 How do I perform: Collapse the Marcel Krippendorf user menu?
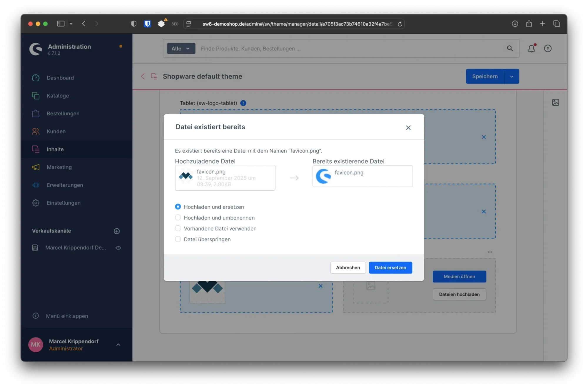[x=118, y=345]
